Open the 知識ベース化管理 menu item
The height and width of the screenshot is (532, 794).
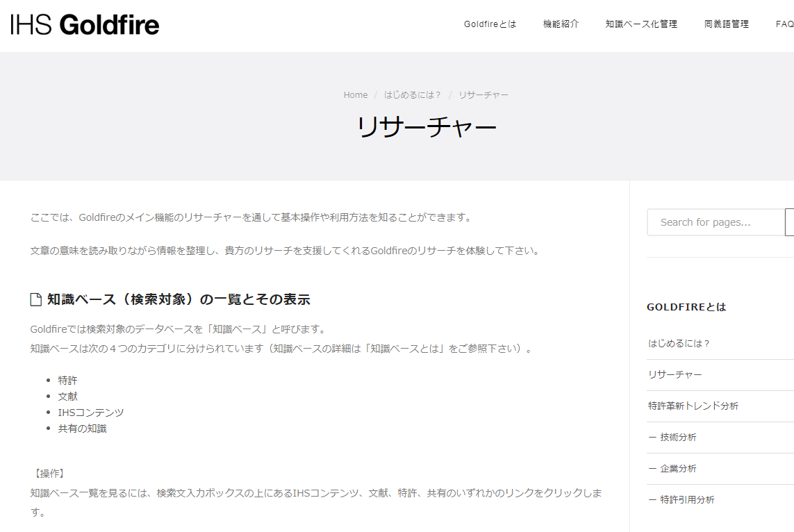pyautogui.click(x=641, y=24)
